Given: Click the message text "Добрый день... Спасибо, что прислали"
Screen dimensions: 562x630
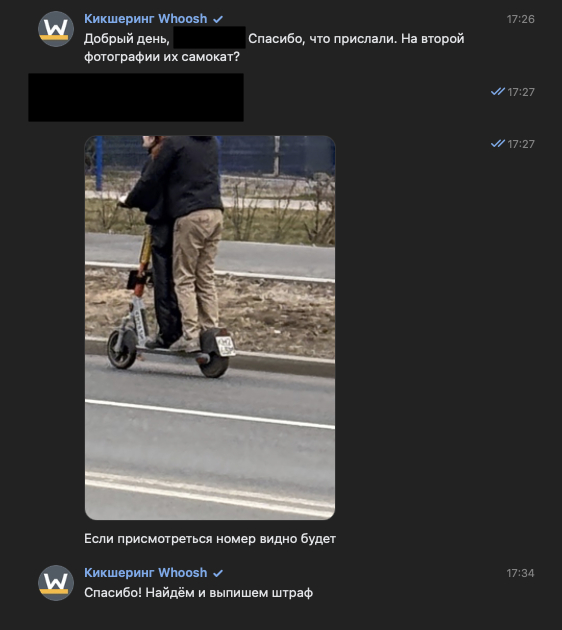Looking at the screenshot, I should (274, 47).
